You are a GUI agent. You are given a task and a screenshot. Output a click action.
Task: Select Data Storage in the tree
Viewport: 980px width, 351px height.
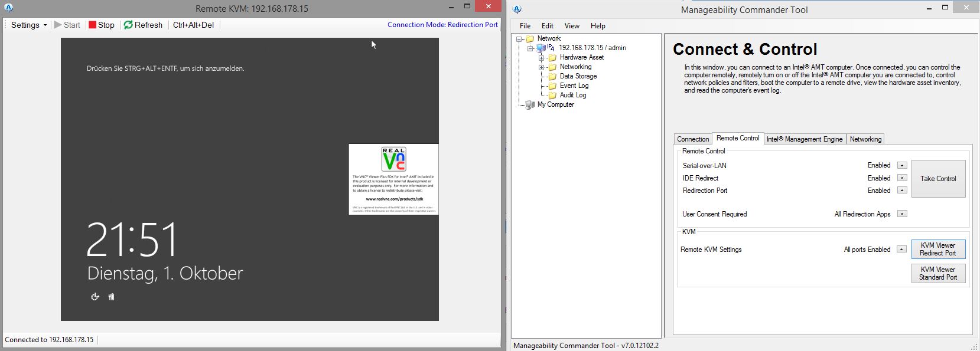click(x=578, y=76)
